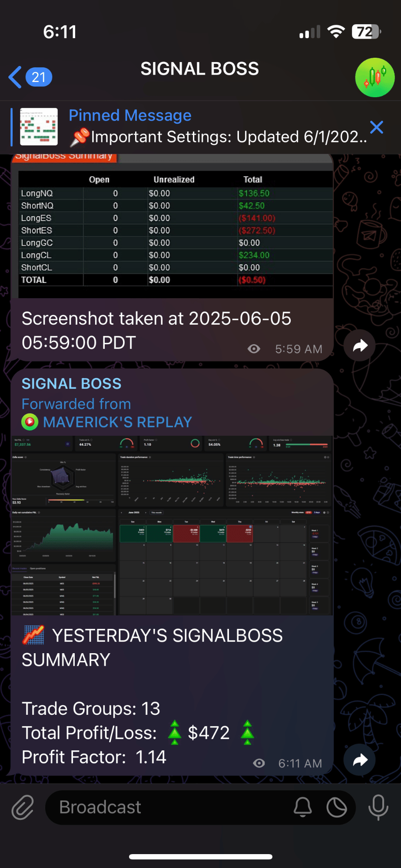
Task: Open the SIGNAL BOSS channel title
Action: tap(200, 69)
